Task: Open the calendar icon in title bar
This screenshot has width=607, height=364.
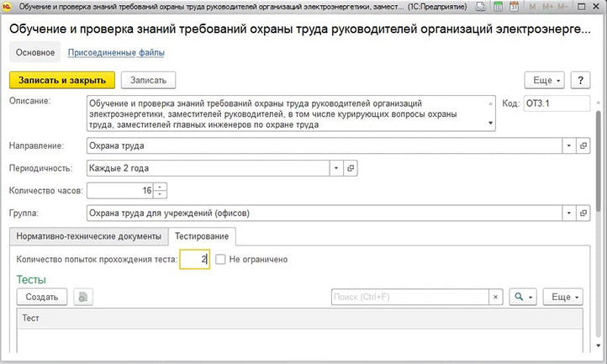Action: (514, 6)
